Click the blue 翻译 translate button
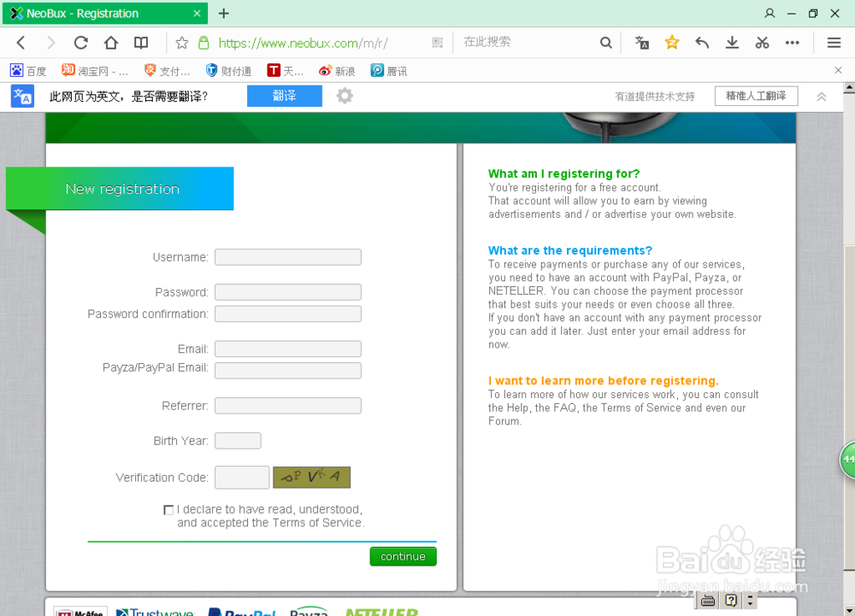 [x=284, y=96]
